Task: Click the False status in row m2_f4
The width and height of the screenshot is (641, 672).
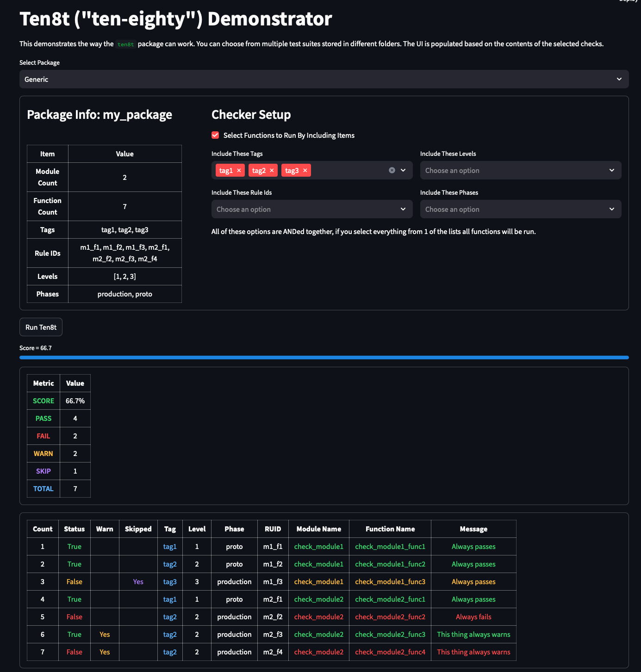Action: tap(75, 652)
